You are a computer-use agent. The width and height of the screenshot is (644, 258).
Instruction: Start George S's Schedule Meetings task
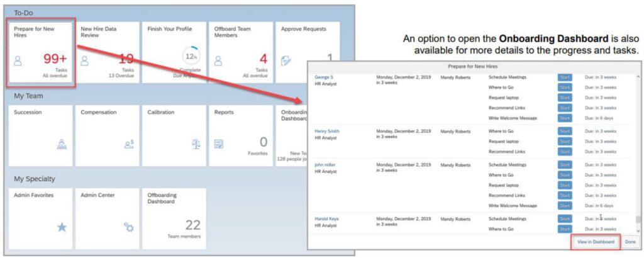click(x=565, y=77)
